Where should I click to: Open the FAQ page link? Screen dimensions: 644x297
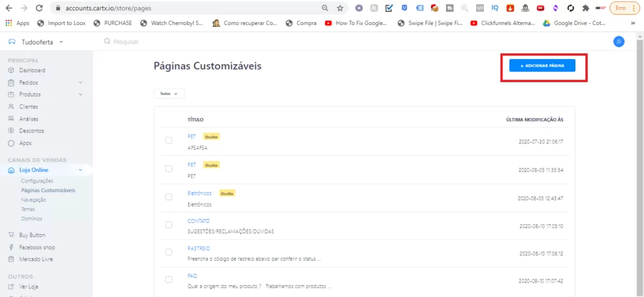pos(192,276)
